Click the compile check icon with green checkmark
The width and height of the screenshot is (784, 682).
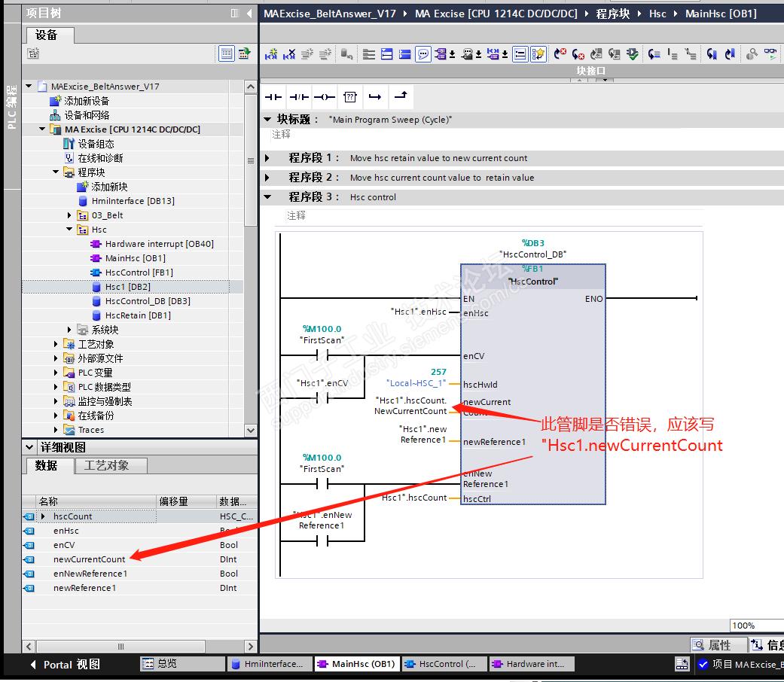point(633,54)
